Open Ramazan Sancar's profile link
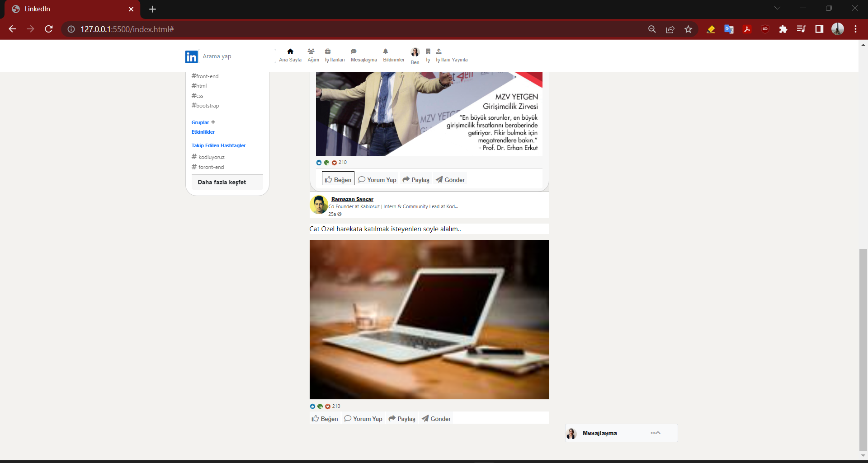The height and width of the screenshot is (463, 868). click(x=352, y=199)
